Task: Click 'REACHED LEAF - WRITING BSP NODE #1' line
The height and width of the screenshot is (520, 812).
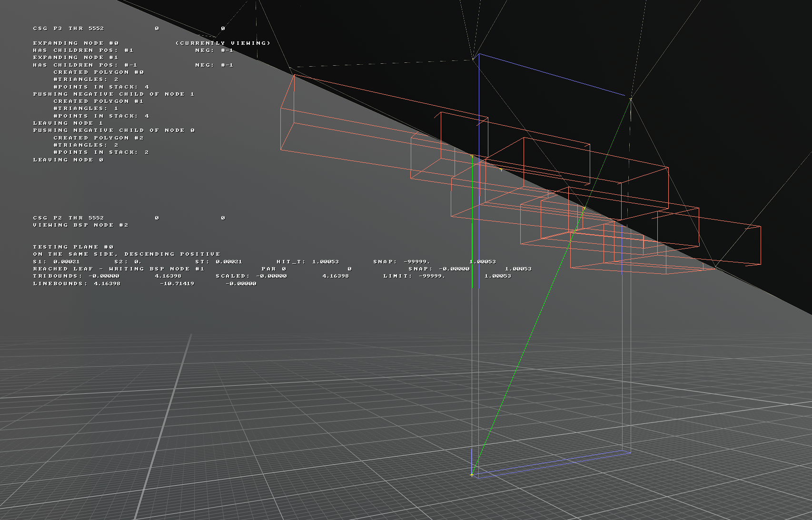Action: pyautogui.click(x=119, y=269)
